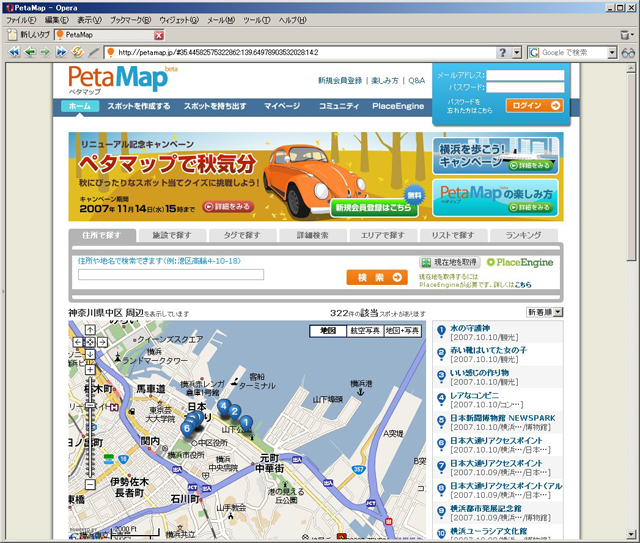
Task: Click the orange ログイン button
Action: 535,105
